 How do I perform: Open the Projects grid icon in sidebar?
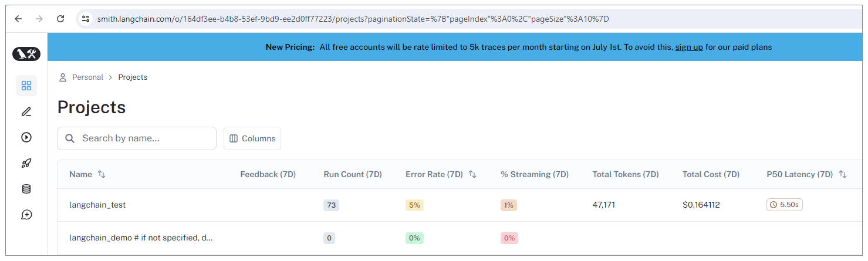[x=26, y=86]
